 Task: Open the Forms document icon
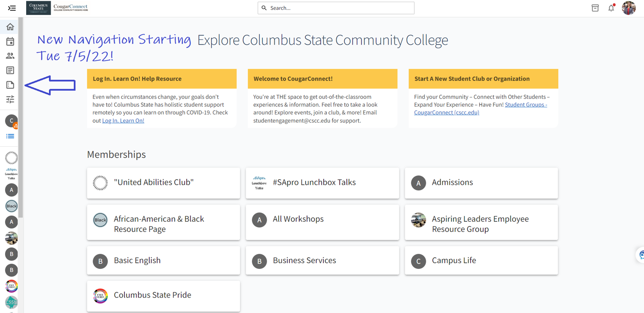(x=10, y=85)
